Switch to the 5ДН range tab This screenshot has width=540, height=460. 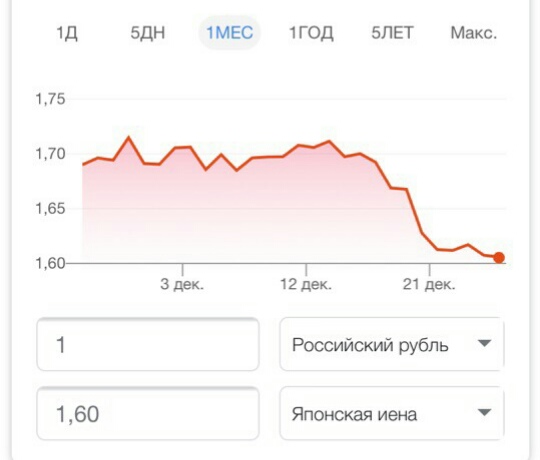click(x=148, y=33)
